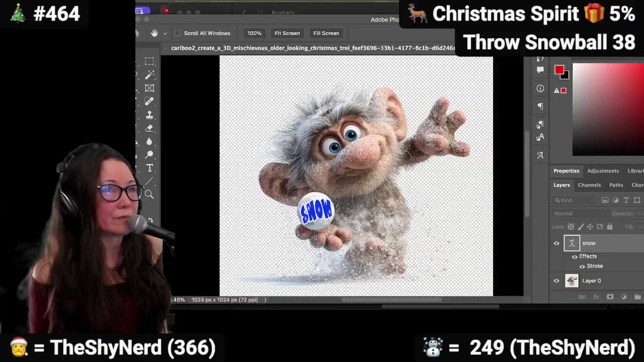The image size is (644, 362).
Task: Click the Fit Screen button
Action: tap(287, 33)
